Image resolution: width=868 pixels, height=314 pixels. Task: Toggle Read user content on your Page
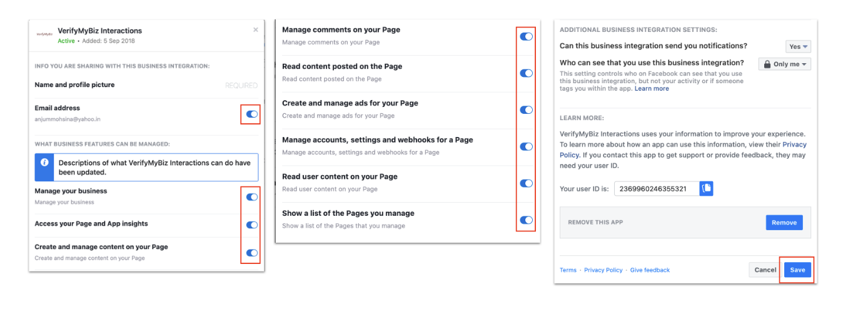click(x=527, y=183)
